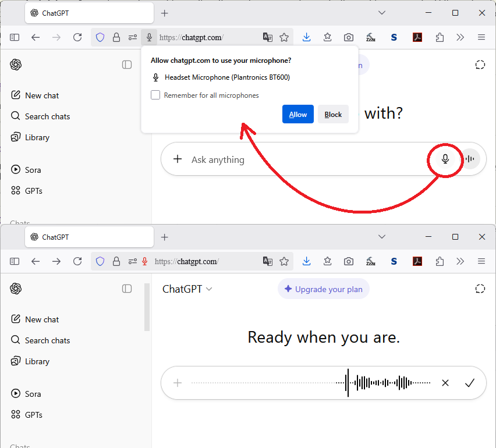Toggle temporary chat in top window
The width and height of the screenshot is (496, 448).
(x=480, y=65)
